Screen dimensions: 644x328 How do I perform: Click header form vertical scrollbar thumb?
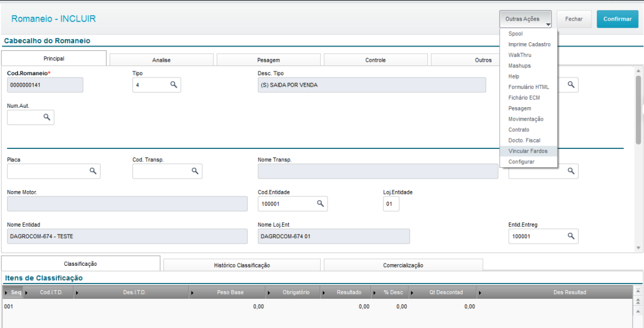(638, 109)
